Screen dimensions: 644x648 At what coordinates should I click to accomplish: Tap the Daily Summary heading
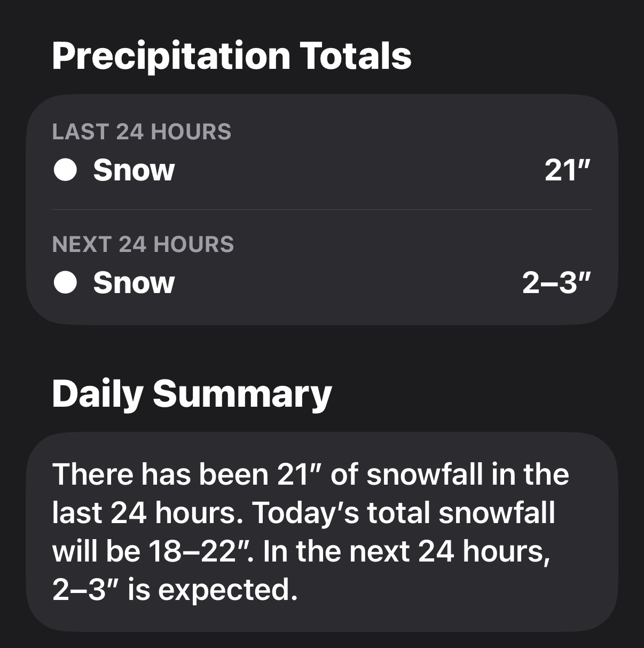click(192, 393)
